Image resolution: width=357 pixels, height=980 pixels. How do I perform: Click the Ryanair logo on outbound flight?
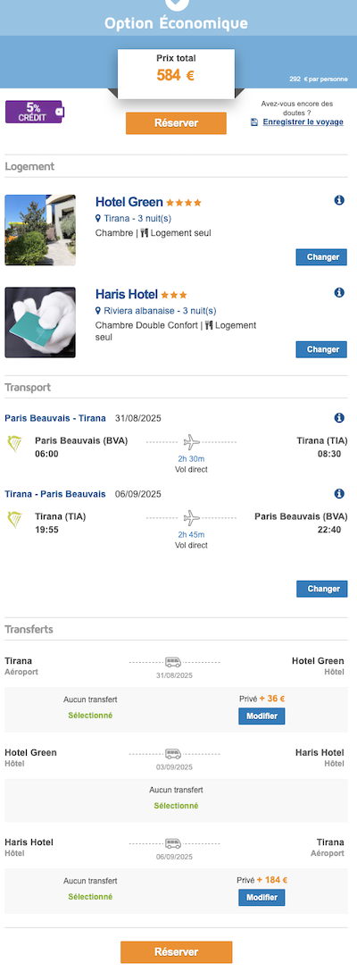tap(14, 444)
